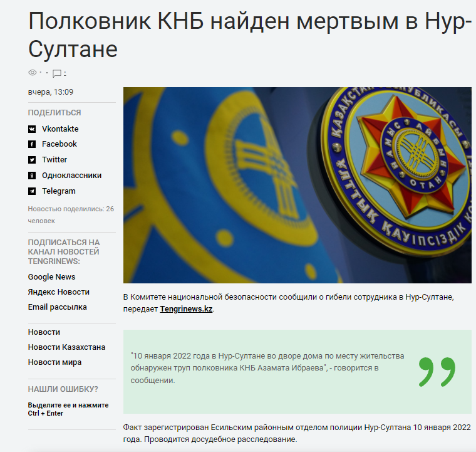Click the views eye icon
The width and height of the screenshot is (476, 452).
(32, 73)
